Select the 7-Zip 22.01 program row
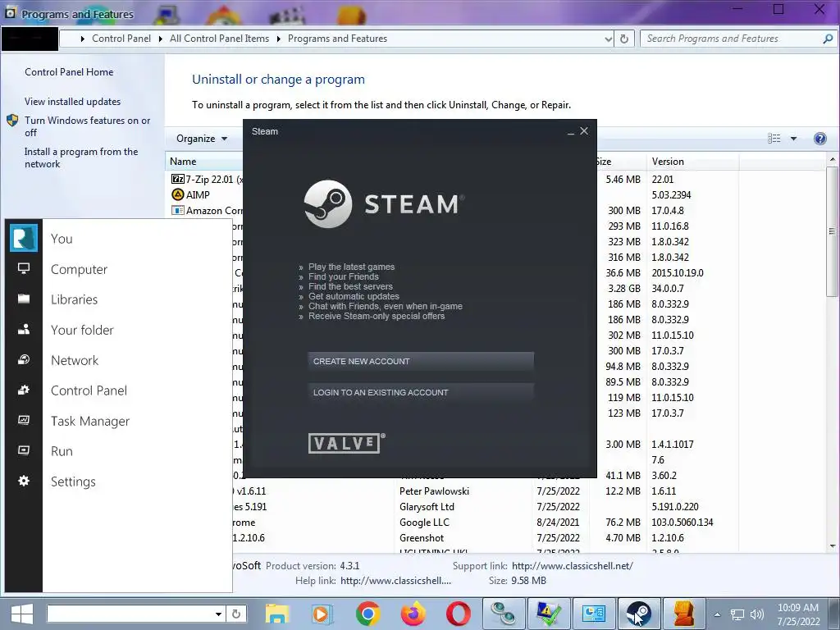The height and width of the screenshot is (630, 840). pyautogui.click(x=206, y=180)
